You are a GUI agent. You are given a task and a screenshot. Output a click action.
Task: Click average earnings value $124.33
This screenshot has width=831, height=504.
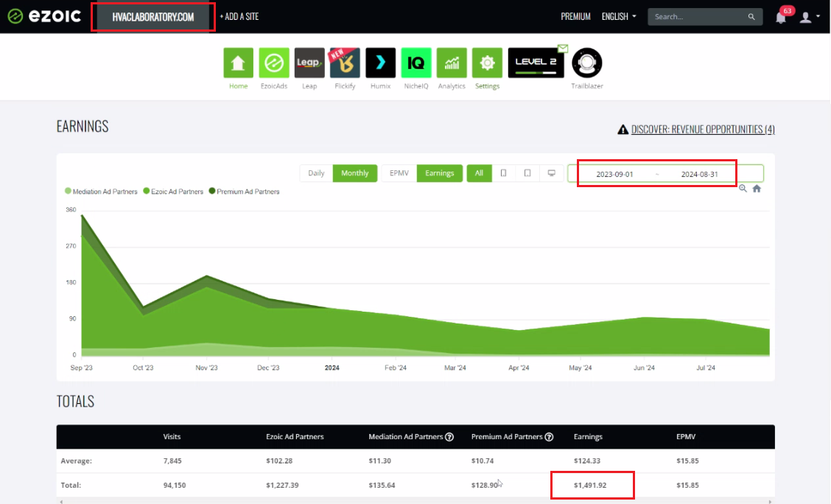tap(586, 461)
